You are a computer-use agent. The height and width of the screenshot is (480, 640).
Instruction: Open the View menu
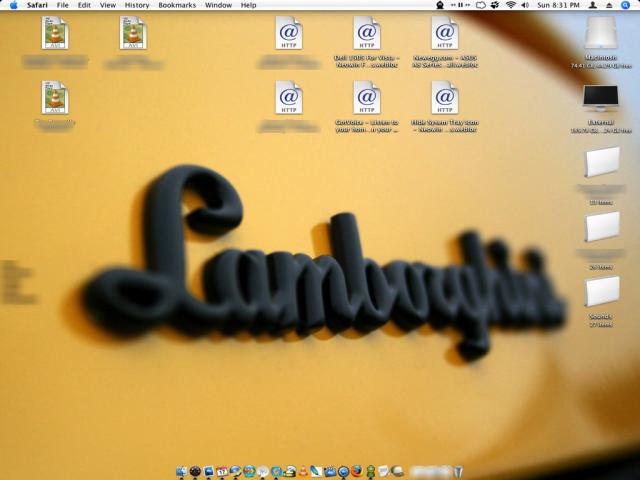point(108,5)
